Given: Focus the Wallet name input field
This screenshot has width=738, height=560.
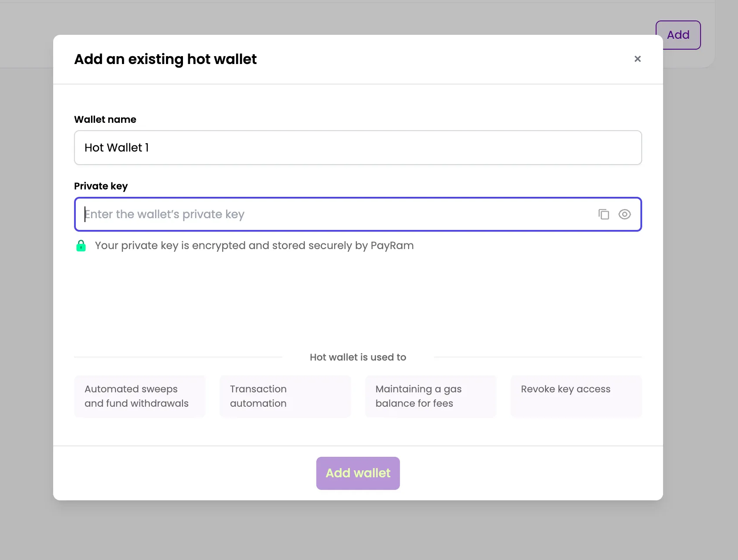Looking at the screenshot, I should tap(357, 148).
